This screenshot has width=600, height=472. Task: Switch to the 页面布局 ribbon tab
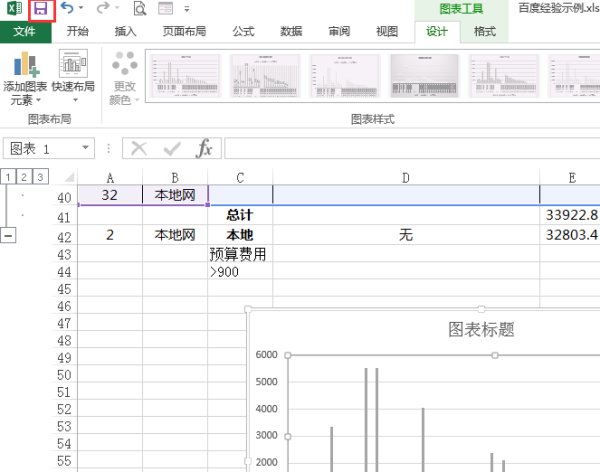[x=184, y=31]
